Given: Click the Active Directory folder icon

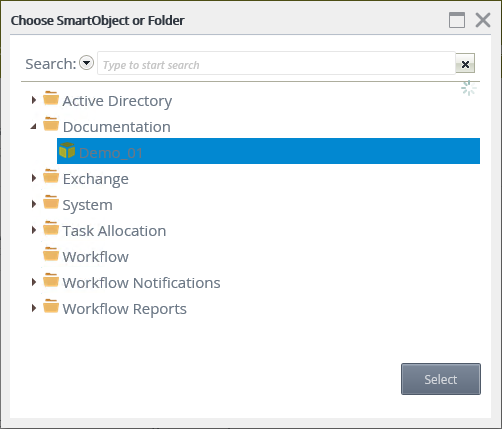Looking at the screenshot, I should (51, 98).
